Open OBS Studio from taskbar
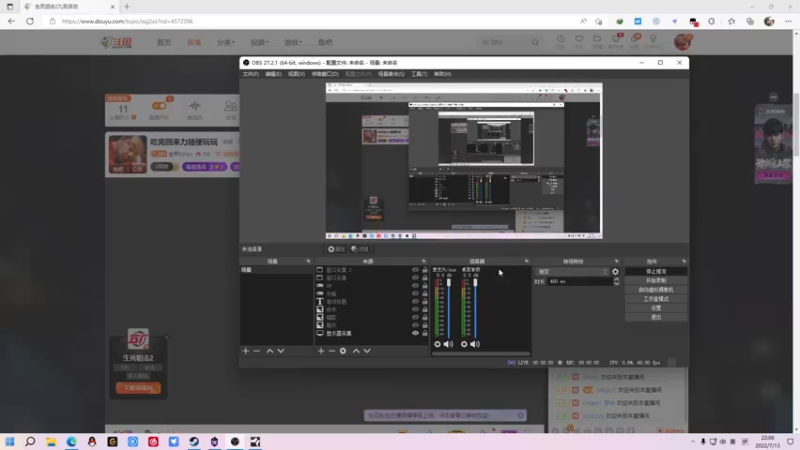Viewport: 800px width, 450px height. coord(235,441)
